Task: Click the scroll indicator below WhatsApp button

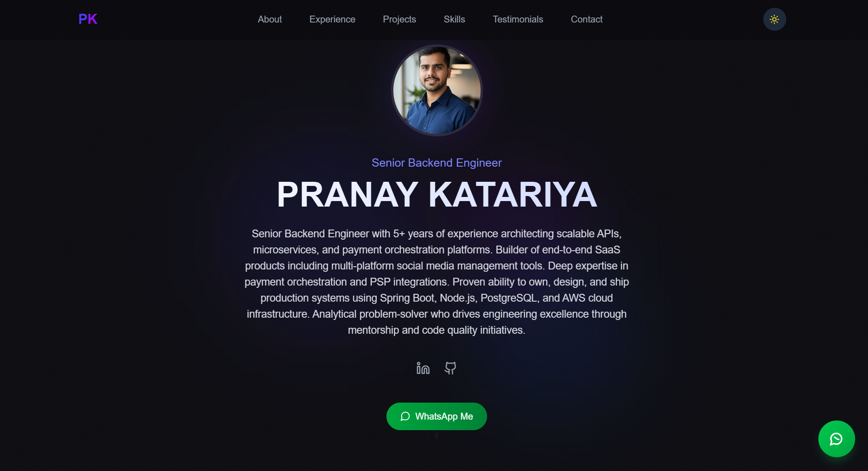Action: (x=437, y=436)
